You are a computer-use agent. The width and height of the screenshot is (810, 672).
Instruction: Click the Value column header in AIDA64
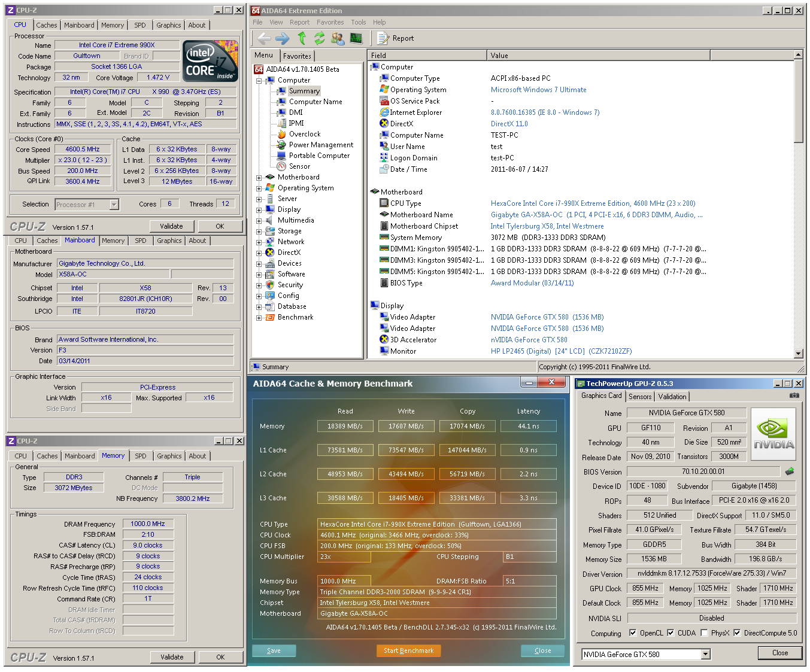(598, 56)
